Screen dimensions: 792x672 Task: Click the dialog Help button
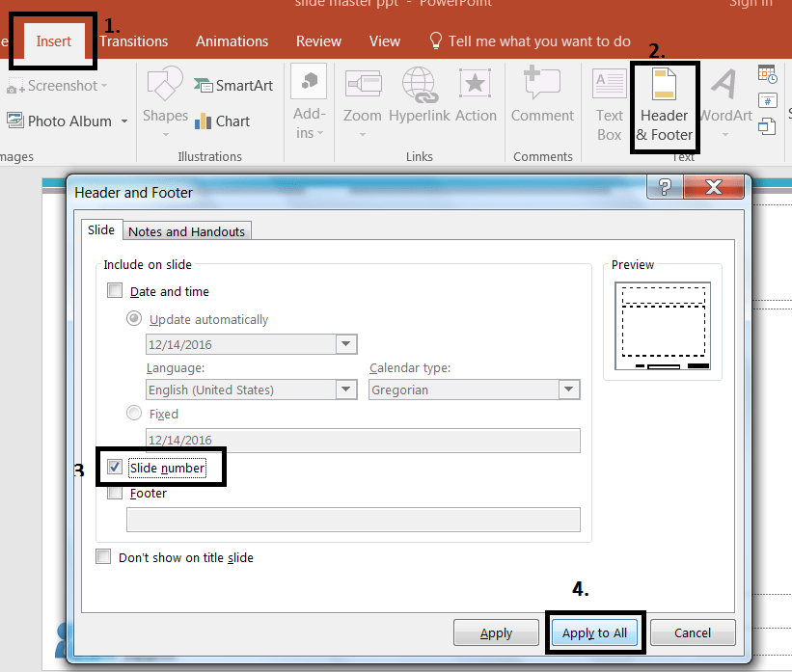(x=664, y=187)
